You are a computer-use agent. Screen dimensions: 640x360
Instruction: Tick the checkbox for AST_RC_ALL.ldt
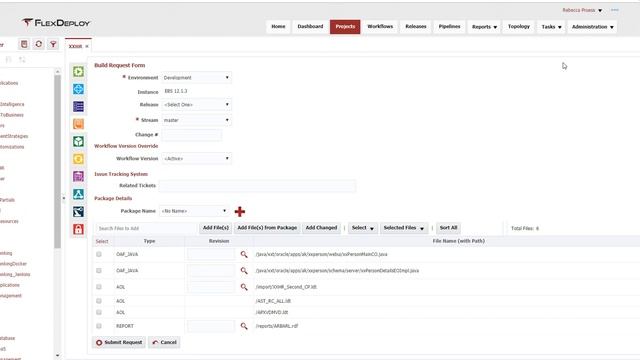point(99,301)
